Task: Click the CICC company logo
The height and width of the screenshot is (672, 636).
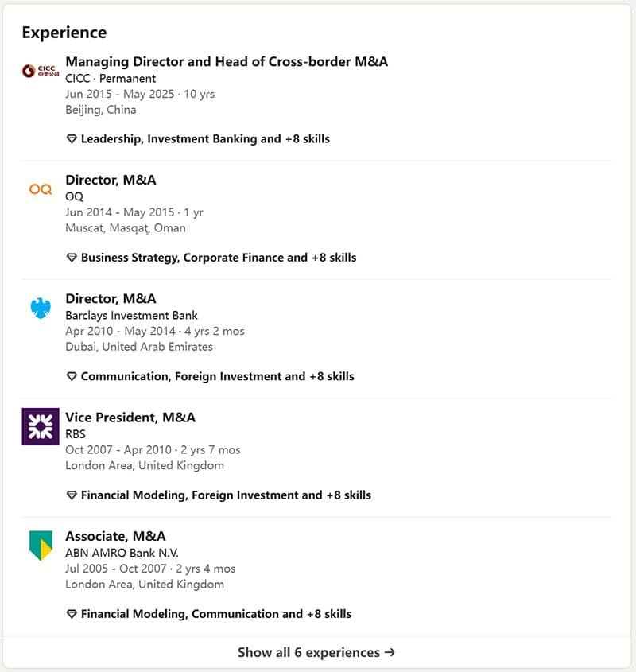Action: pyautogui.click(x=41, y=71)
